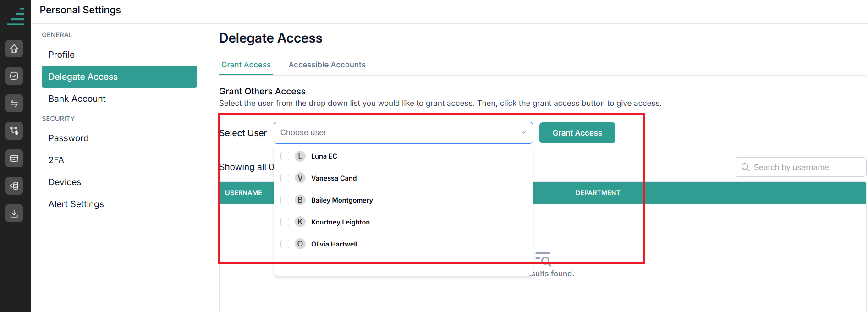Screen dimensions: 868x312
Task: Check the Luna EC checkbox
Action: tap(285, 156)
